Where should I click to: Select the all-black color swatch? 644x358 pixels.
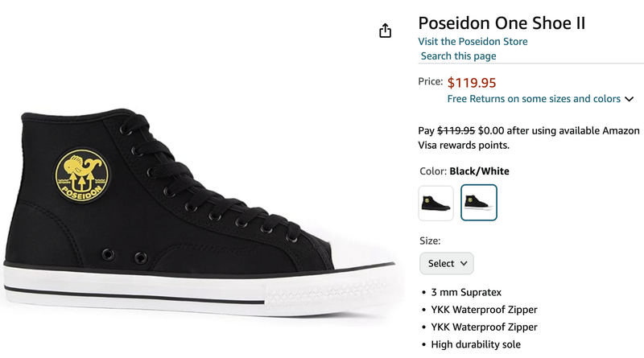436,203
